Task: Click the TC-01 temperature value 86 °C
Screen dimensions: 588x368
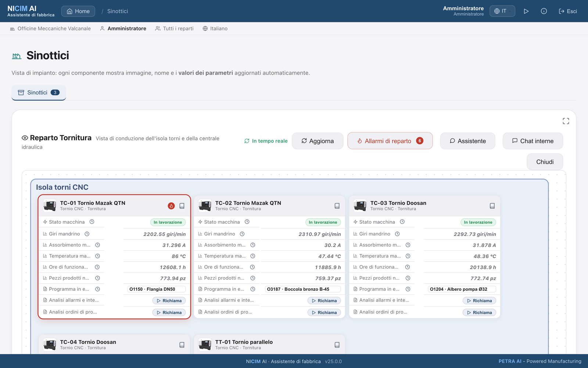Action: pyautogui.click(x=179, y=256)
